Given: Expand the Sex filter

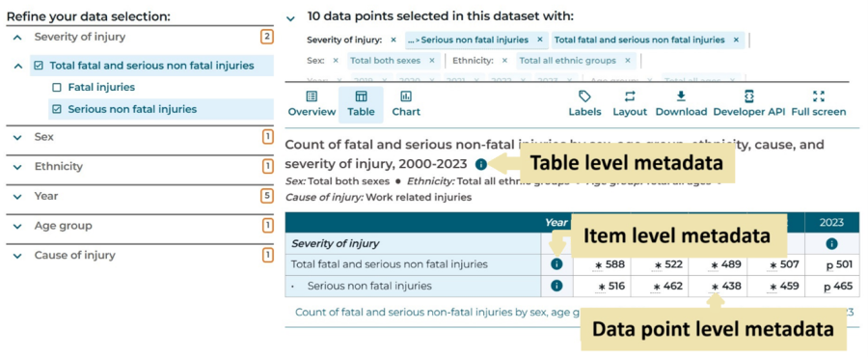Looking at the screenshot, I should (17, 137).
